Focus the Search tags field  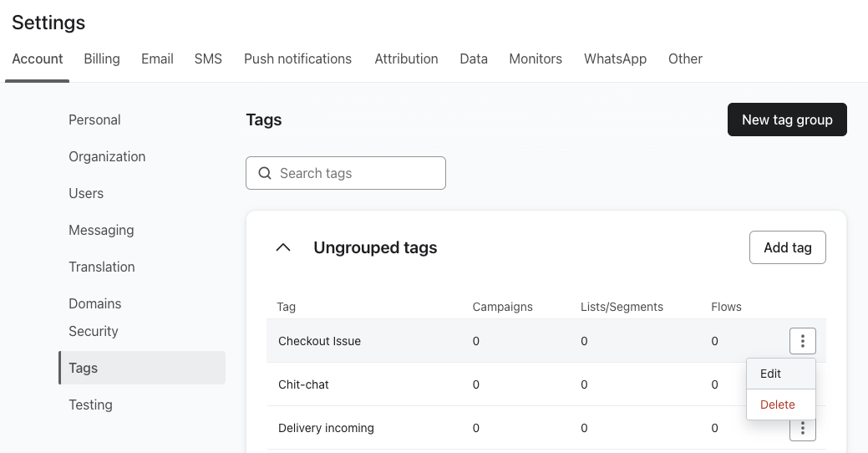tap(346, 173)
